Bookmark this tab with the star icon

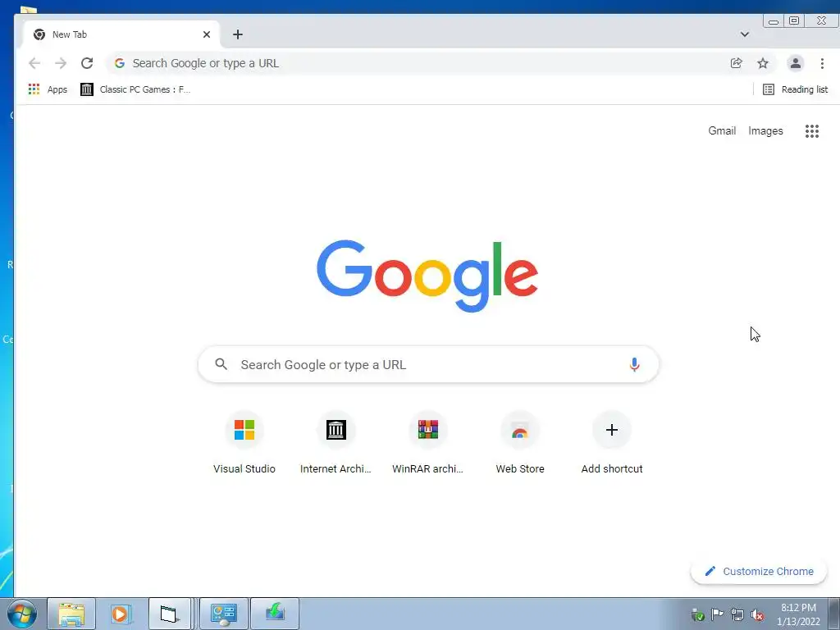pos(763,63)
